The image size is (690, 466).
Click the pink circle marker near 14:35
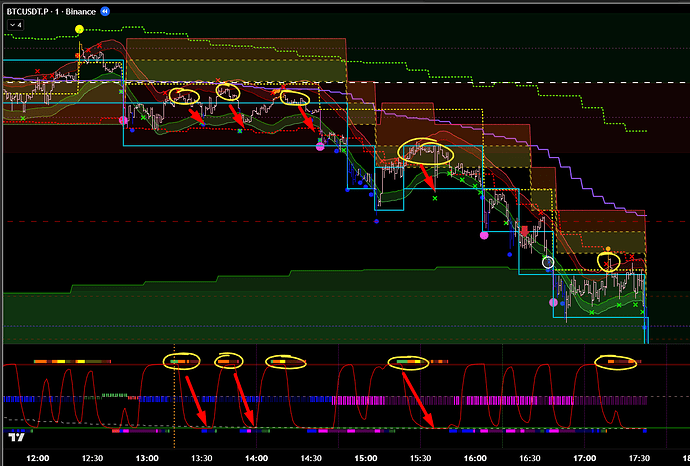pos(320,146)
